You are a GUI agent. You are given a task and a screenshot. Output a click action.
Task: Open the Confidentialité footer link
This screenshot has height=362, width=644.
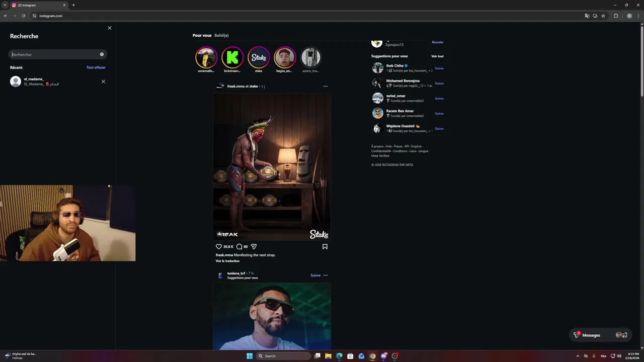(x=381, y=151)
